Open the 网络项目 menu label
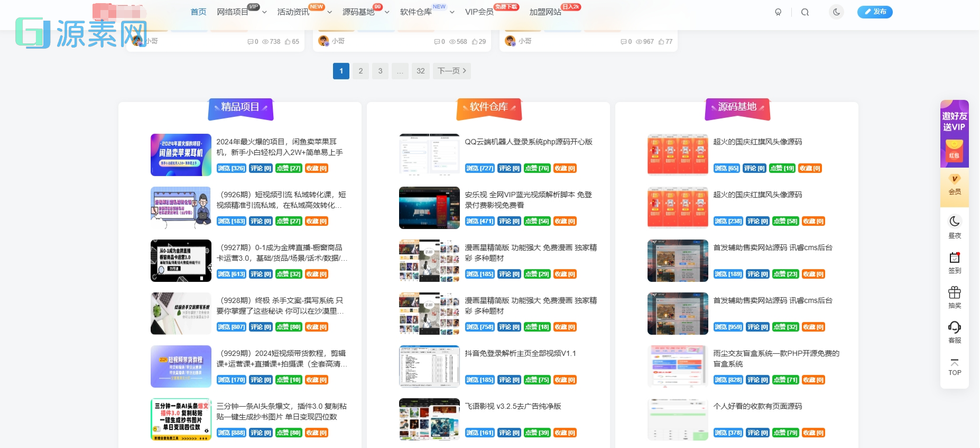980x448 pixels. point(233,12)
